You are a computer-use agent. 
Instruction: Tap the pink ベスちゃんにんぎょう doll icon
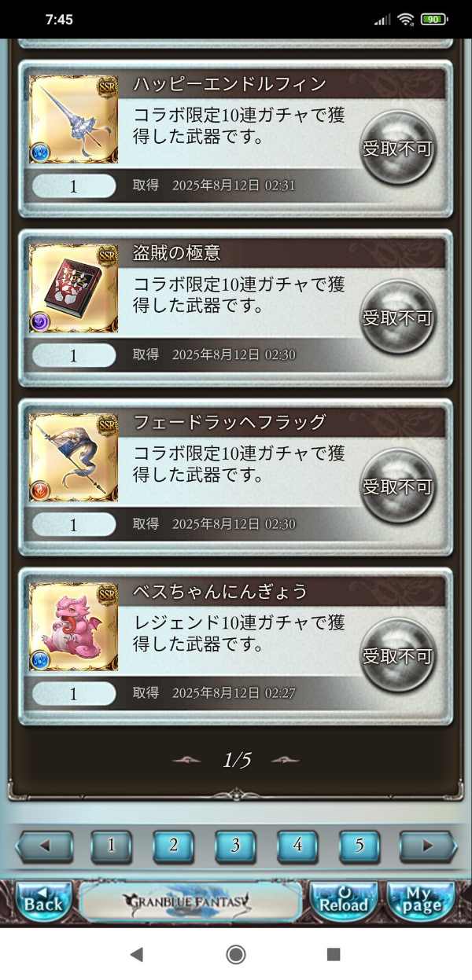click(x=73, y=627)
